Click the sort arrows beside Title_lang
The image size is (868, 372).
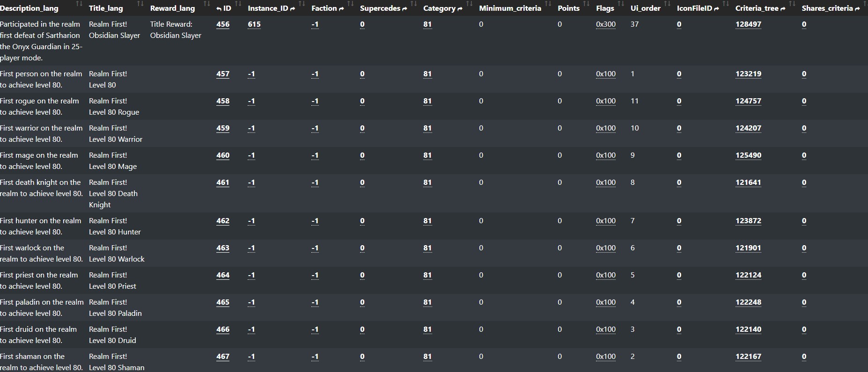pyautogui.click(x=140, y=4)
